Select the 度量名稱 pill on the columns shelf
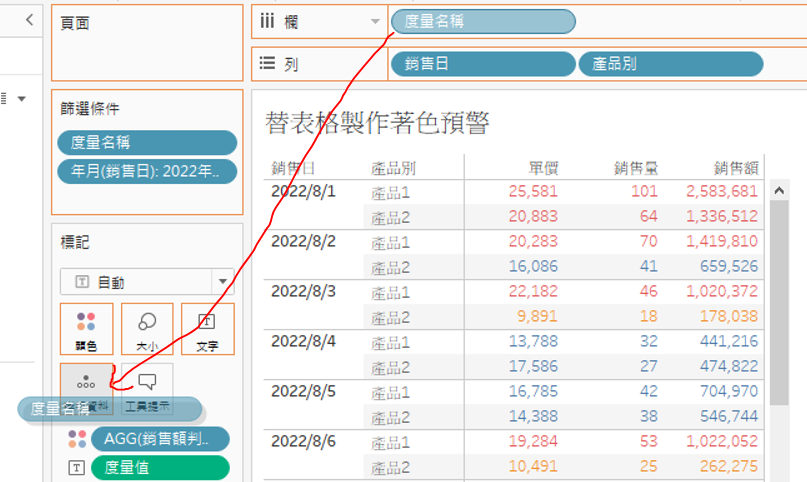Image resolution: width=807 pixels, height=482 pixels. tap(483, 22)
